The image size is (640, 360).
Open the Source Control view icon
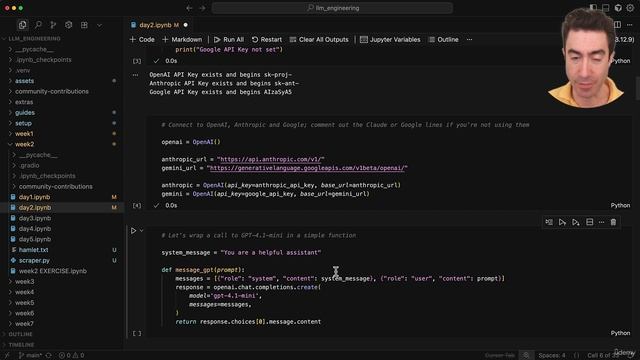coord(53,25)
